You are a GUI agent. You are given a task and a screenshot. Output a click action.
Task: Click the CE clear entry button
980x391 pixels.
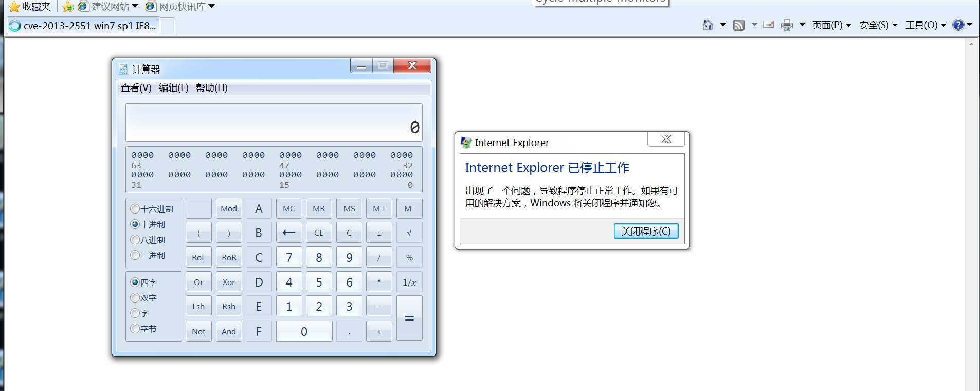click(319, 233)
